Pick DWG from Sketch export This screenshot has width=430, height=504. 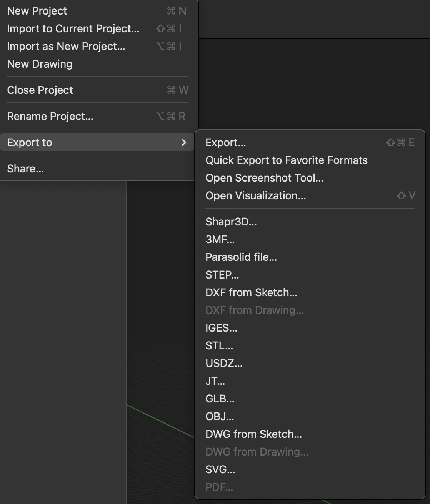(310, 434)
